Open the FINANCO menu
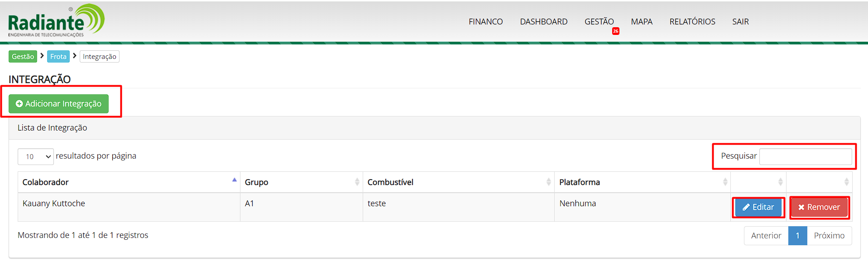This screenshot has width=868, height=272. (x=485, y=22)
